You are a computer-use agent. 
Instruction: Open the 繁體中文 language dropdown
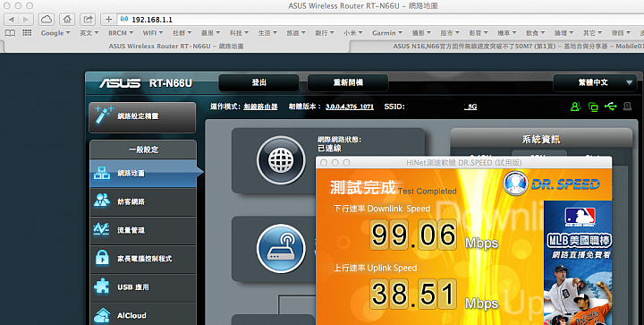click(x=595, y=82)
